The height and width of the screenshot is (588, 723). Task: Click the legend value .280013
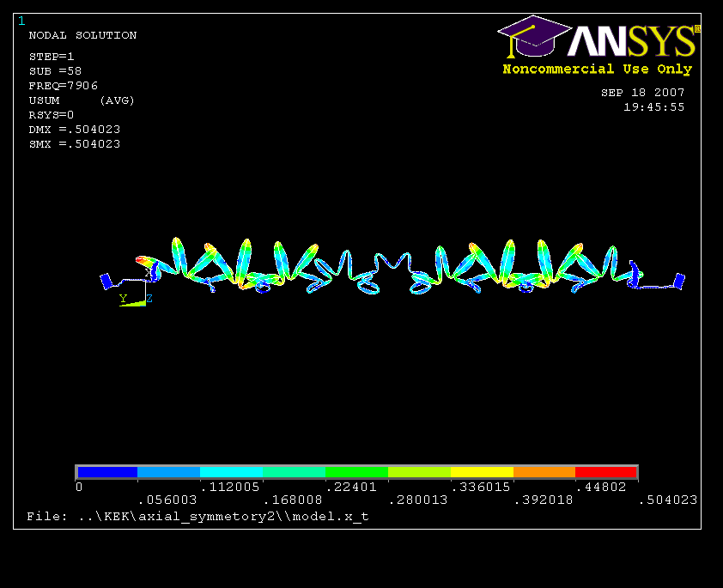tap(418, 500)
